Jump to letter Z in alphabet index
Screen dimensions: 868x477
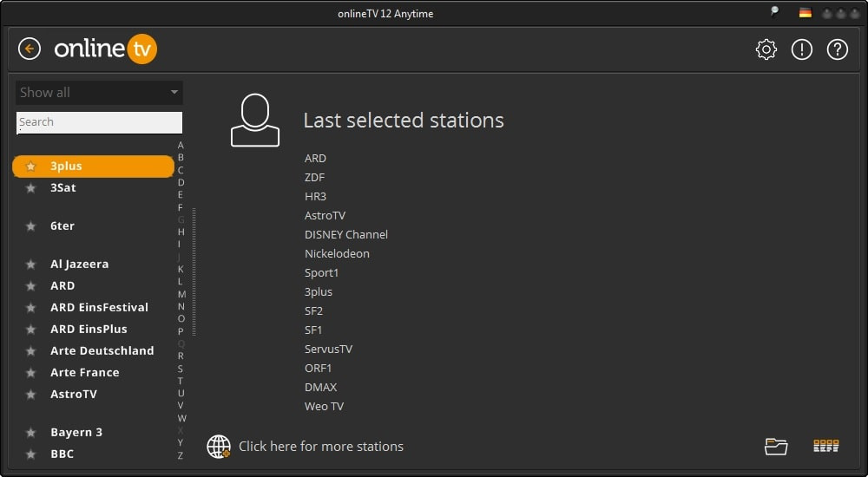(181, 455)
